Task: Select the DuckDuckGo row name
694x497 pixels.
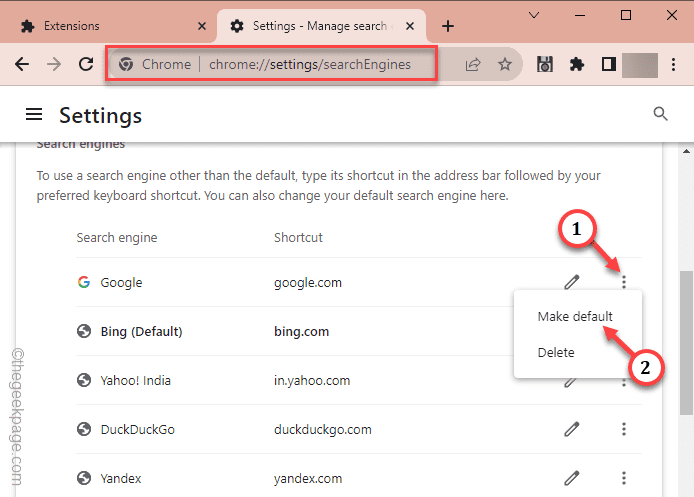Action: (x=137, y=429)
